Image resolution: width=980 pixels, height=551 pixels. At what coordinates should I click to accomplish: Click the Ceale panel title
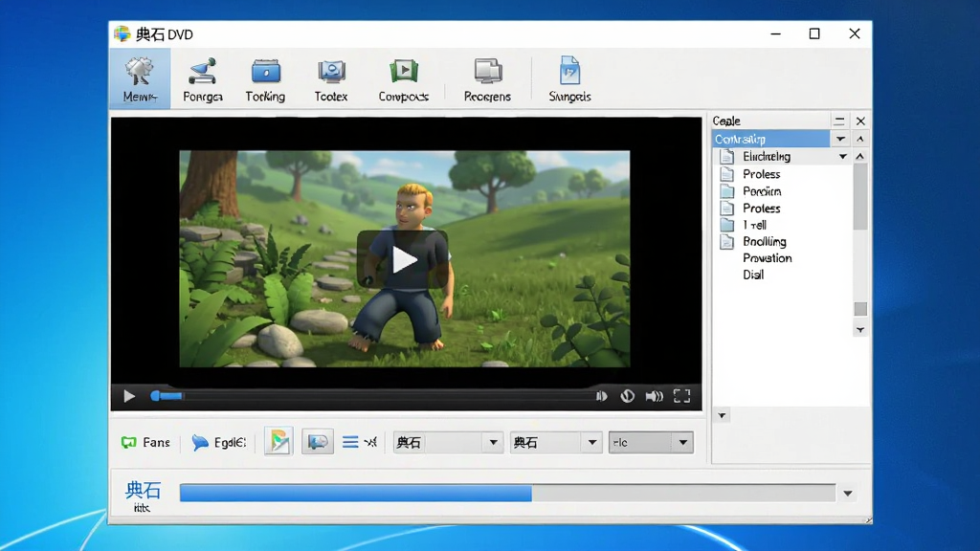coord(726,121)
